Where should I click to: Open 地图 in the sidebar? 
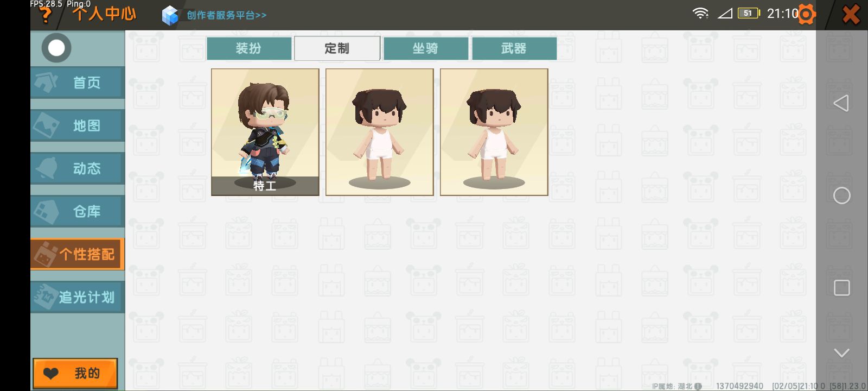coord(78,125)
